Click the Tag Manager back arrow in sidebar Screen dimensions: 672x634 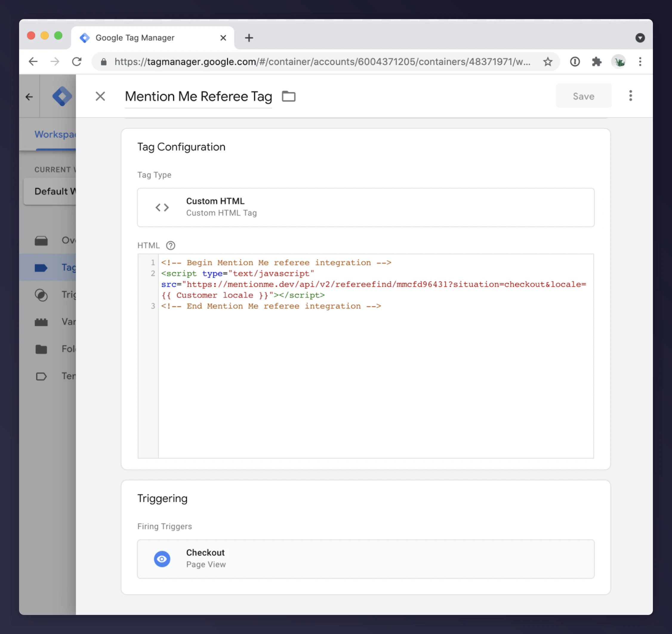pos(29,97)
